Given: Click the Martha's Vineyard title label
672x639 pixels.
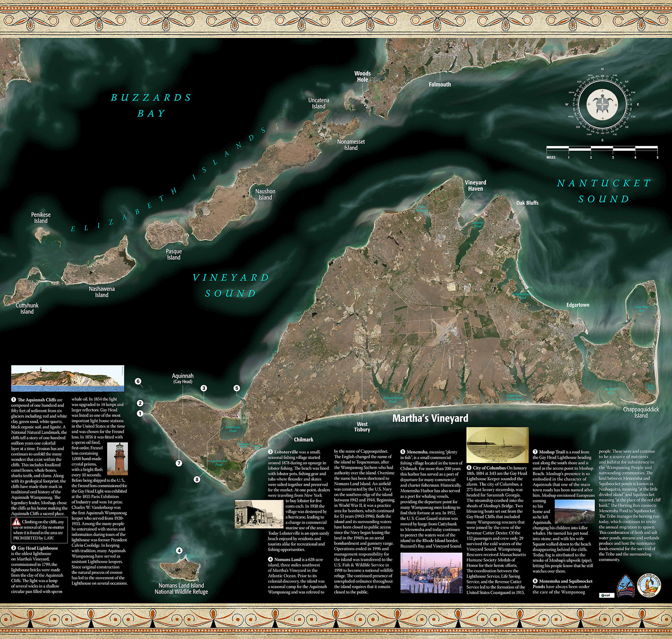Looking at the screenshot, I should [x=430, y=418].
